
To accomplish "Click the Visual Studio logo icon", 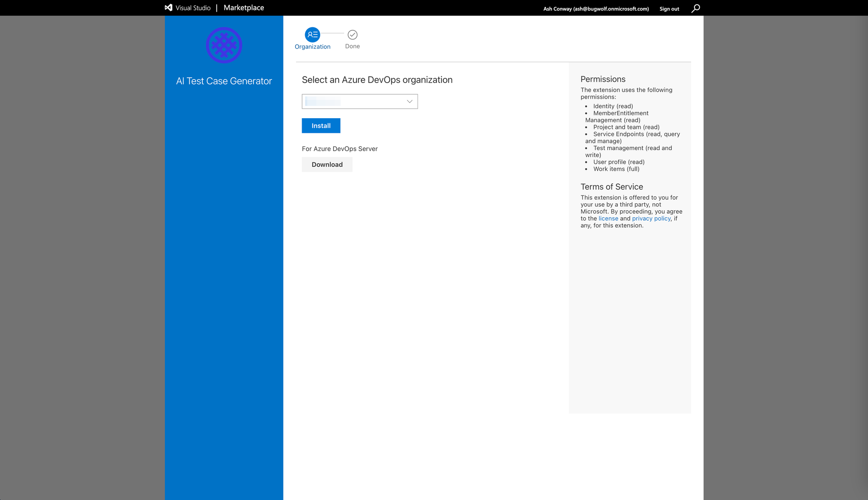I will [168, 7].
